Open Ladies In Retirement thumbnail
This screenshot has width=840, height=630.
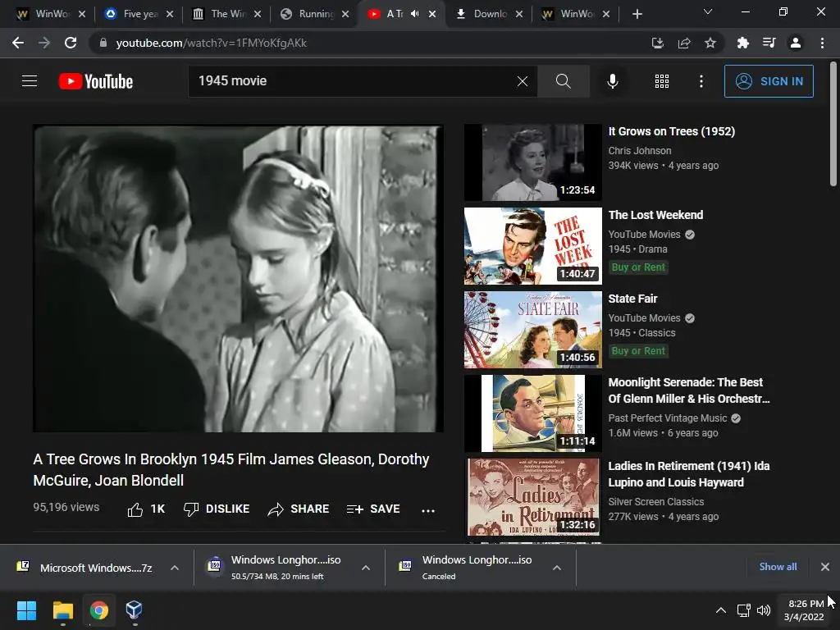point(533,496)
